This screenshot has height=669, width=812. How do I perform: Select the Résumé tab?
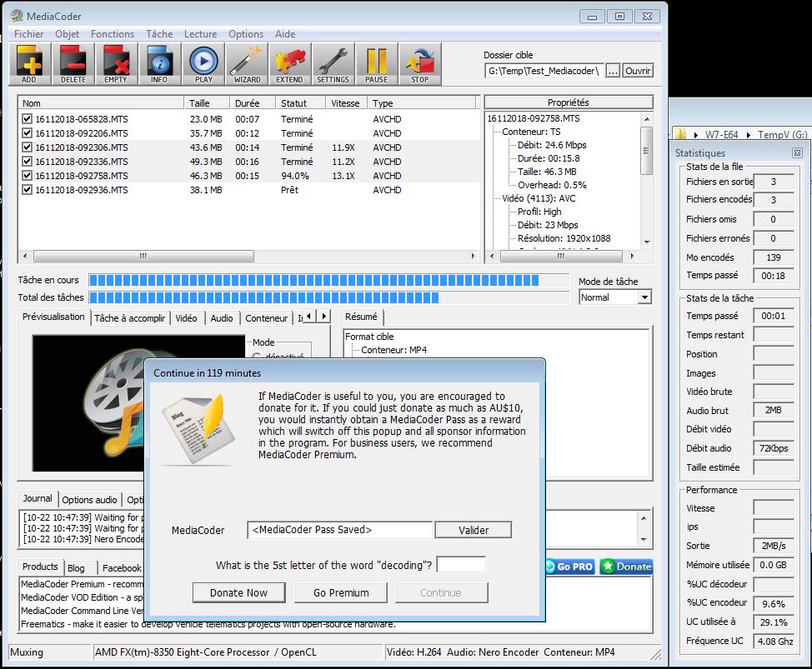[361, 317]
